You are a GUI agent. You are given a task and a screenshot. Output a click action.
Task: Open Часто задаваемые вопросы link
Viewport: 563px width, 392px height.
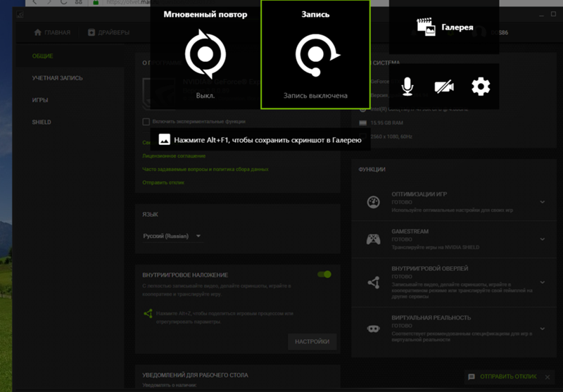[x=205, y=169]
